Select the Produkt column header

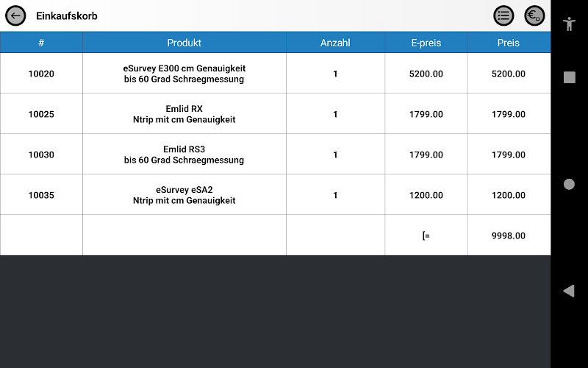click(x=184, y=43)
